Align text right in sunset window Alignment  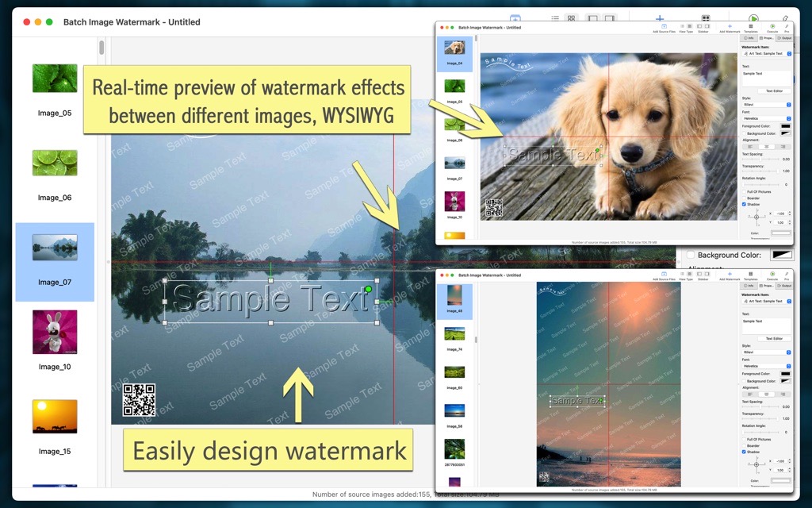pos(783,394)
